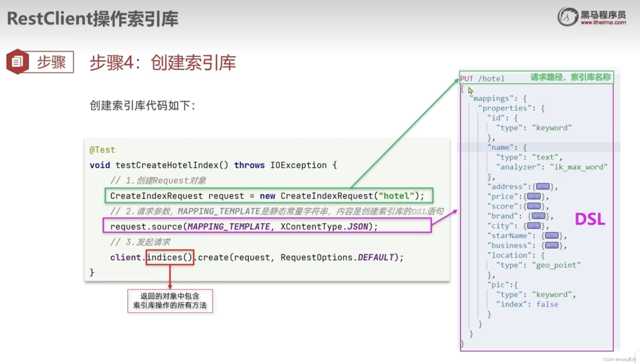Click the "pic" field line

[x=502, y=285]
